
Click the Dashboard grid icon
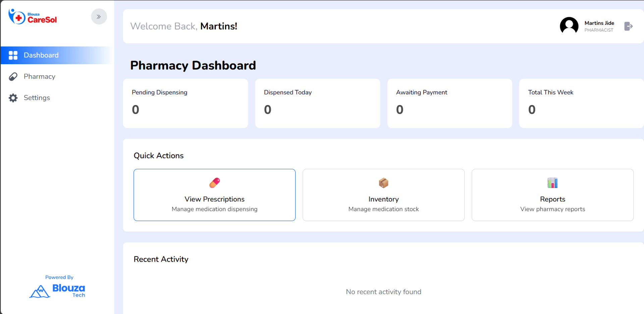pyautogui.click(x=13, y=55)
